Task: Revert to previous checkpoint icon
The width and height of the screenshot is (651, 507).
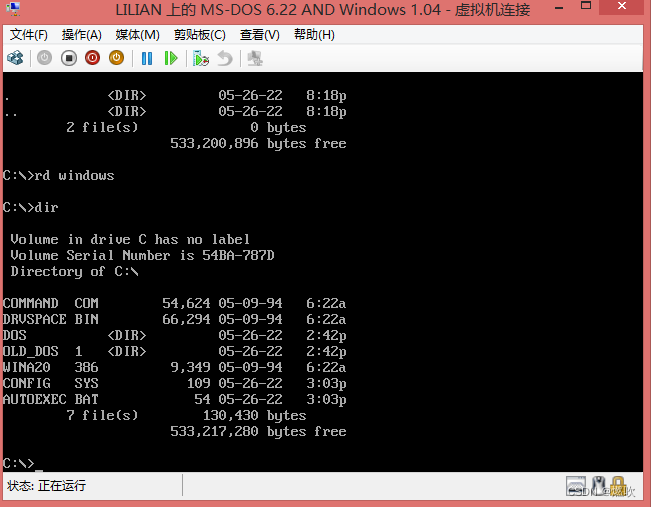Action: 225,59
